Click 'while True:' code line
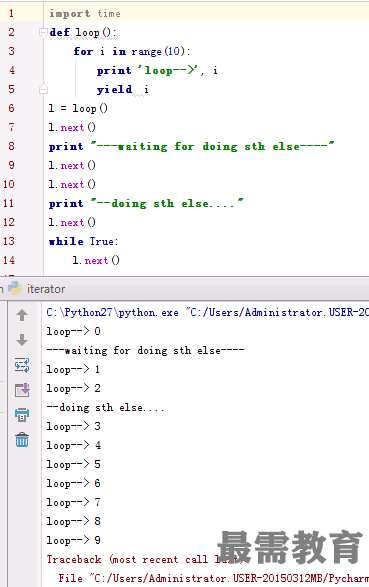 84,241
